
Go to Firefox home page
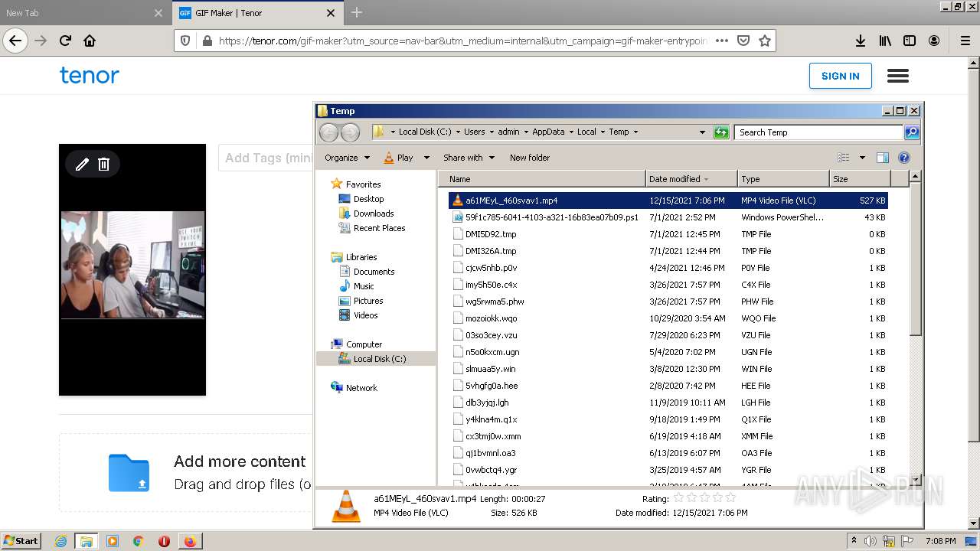(90, 41)
